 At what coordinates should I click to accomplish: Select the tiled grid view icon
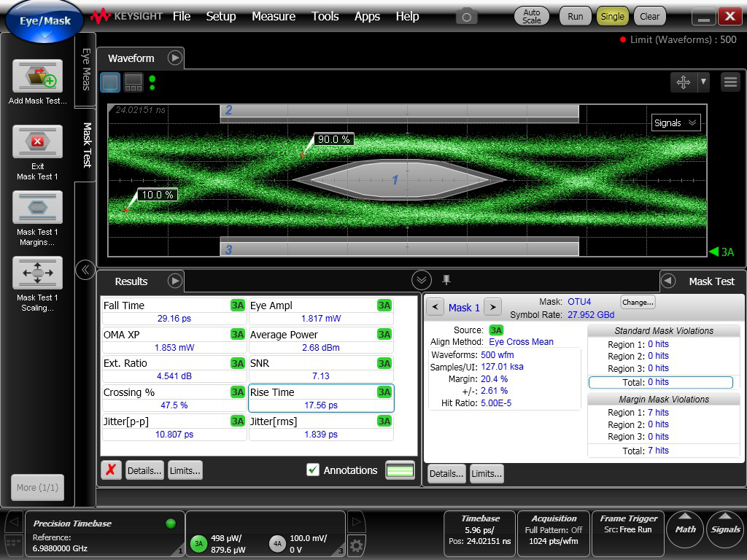pos(133,82)
